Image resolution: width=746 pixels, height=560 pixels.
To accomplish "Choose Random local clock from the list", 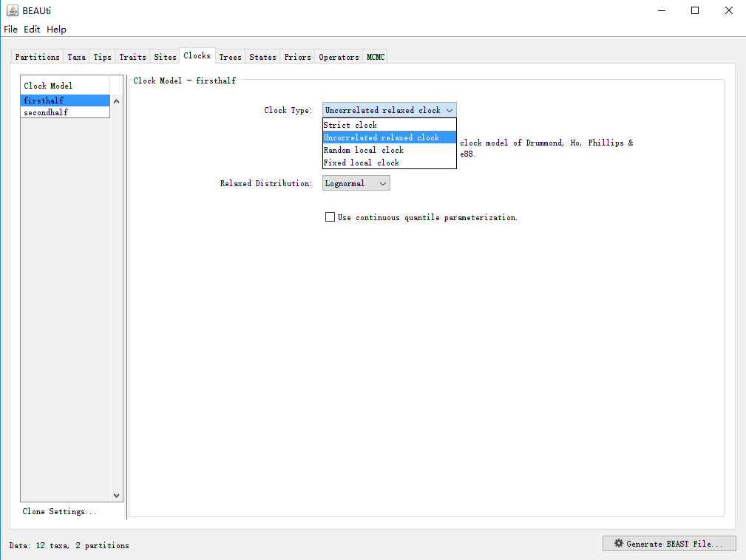I will coord(389,150).
